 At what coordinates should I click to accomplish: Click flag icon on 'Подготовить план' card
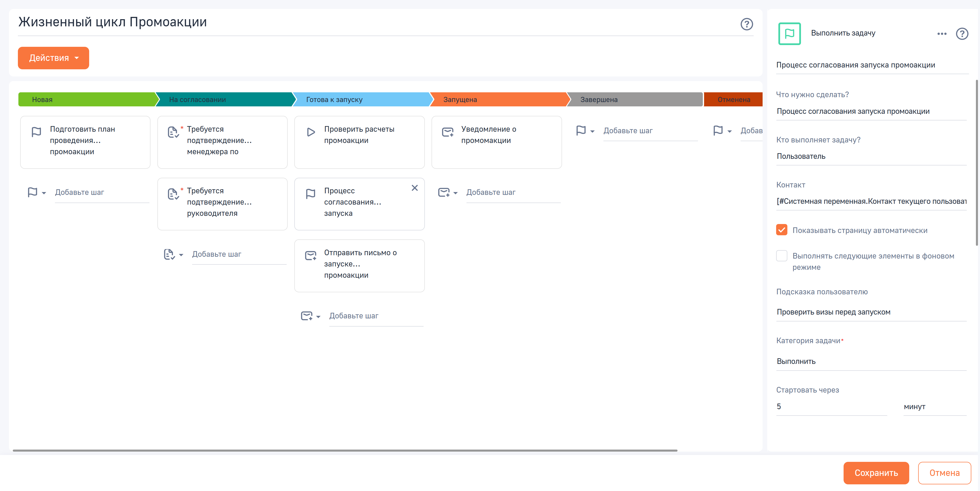tap(36, 132)
